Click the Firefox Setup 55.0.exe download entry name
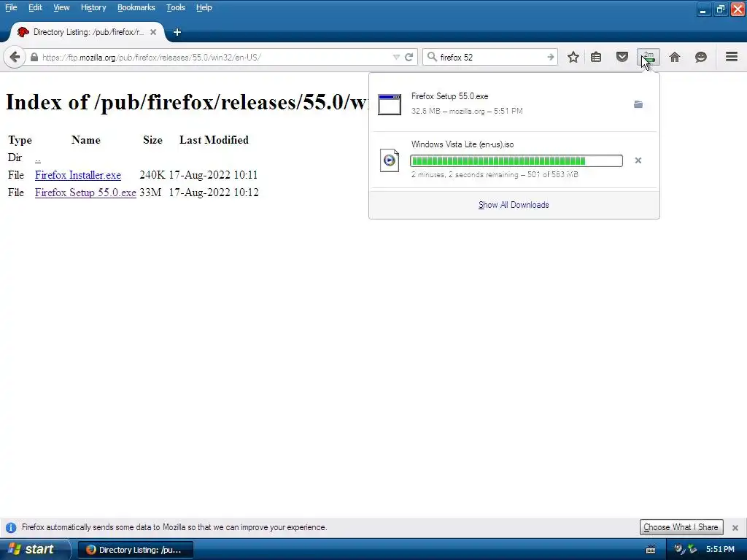This screenshot has width=747, height=560. point(449,96)
